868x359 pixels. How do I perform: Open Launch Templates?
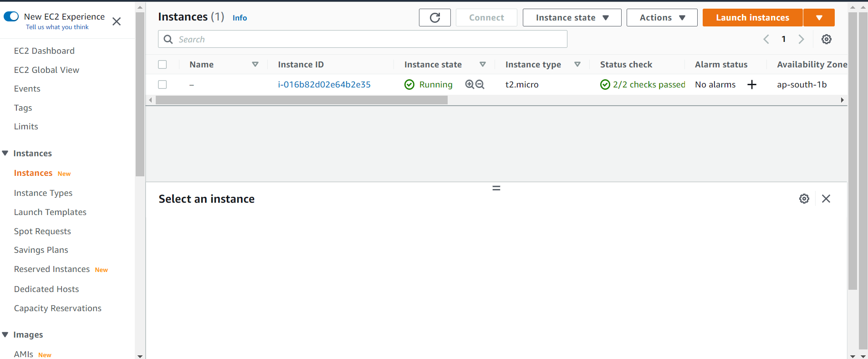[50, 212]
